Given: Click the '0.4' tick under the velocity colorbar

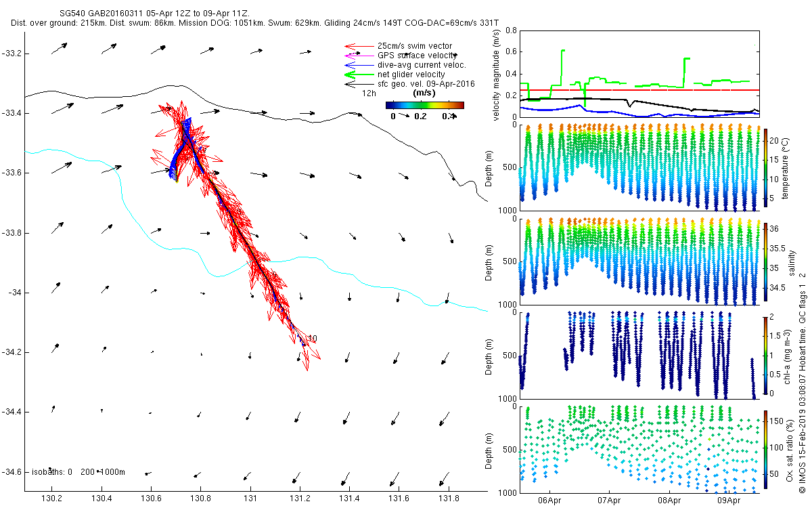Looking at the screenshot, I should (x=448, y=117).
